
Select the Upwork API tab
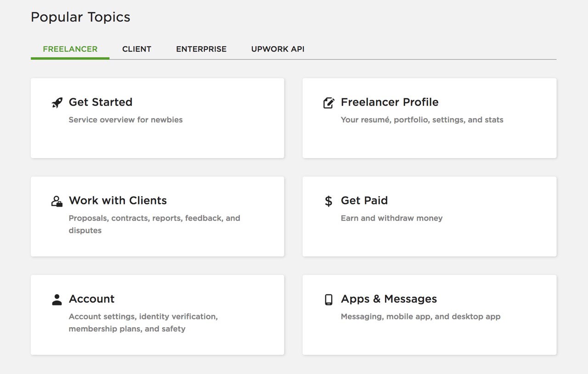[x=278, y=49]
